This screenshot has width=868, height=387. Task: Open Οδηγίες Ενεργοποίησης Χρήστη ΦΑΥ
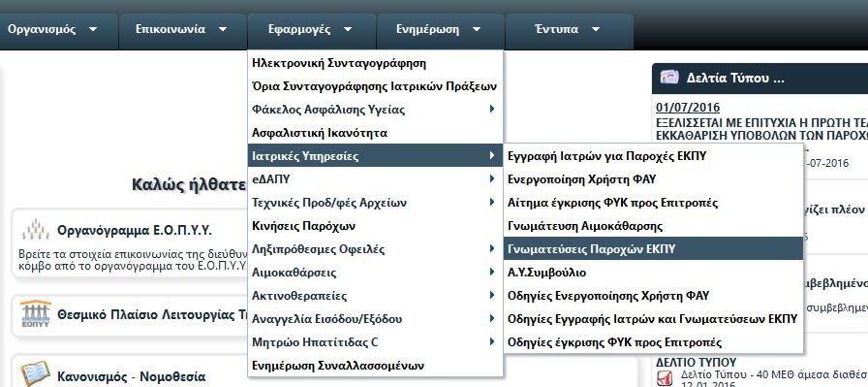653,296
